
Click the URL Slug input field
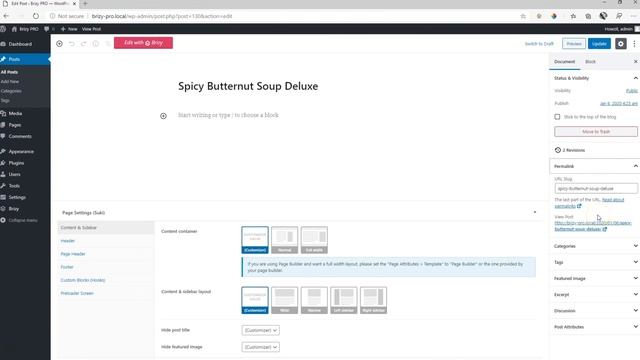coord(596,189)
